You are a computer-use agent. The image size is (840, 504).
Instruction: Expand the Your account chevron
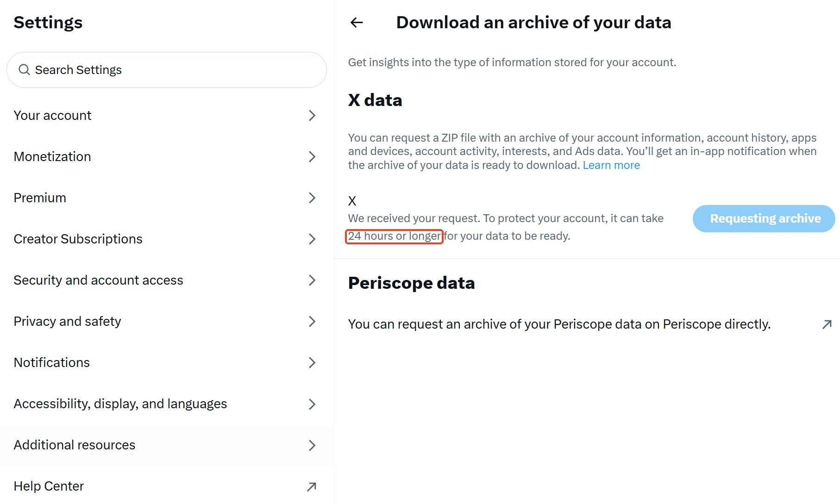coord(312,116)
